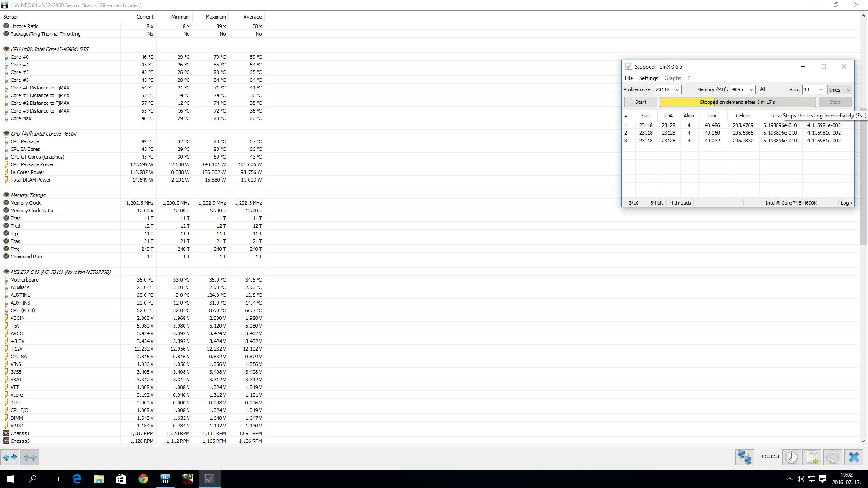868x488 pixels.
Task: Click the GFlops column header in LinX
Action: (743, 116)
